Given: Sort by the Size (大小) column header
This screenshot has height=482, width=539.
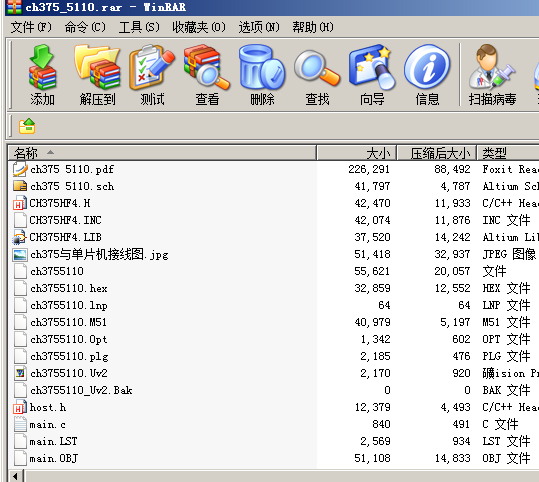Looking at the screenshot, I should 356,153.
